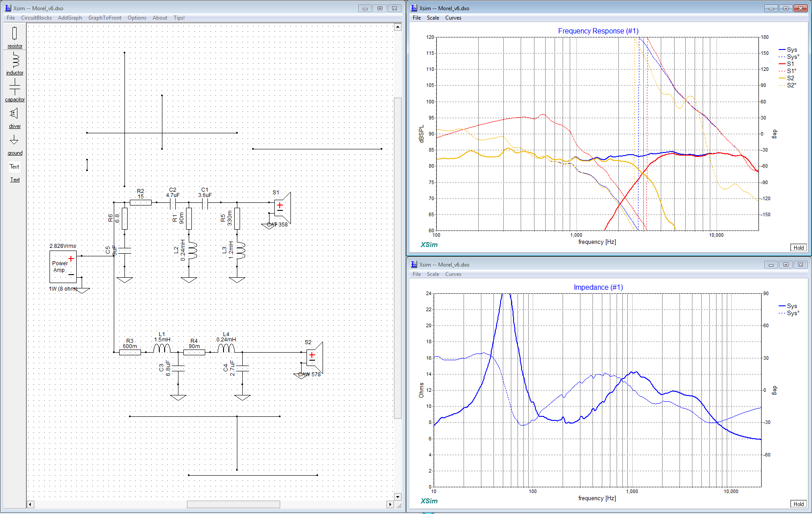Click the S1 tweeter driver symbol
This screenshot has height=514, width=812.
tap(282, 207)
